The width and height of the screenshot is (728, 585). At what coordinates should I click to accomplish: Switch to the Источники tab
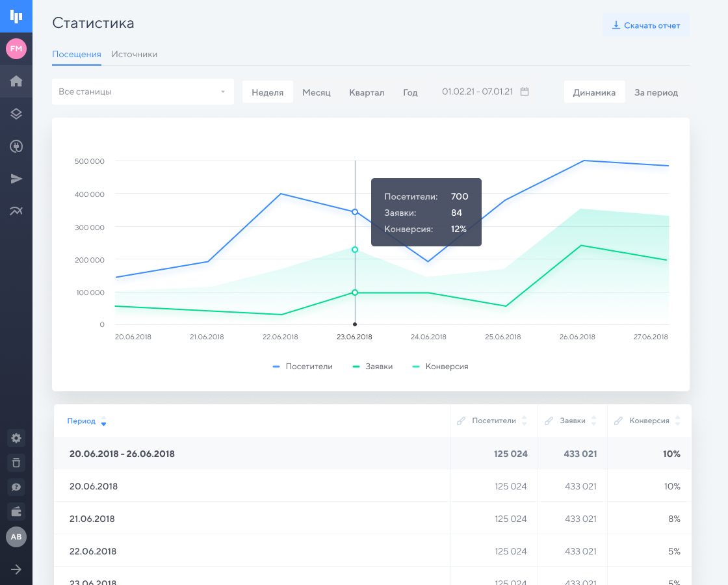point(134,55)
